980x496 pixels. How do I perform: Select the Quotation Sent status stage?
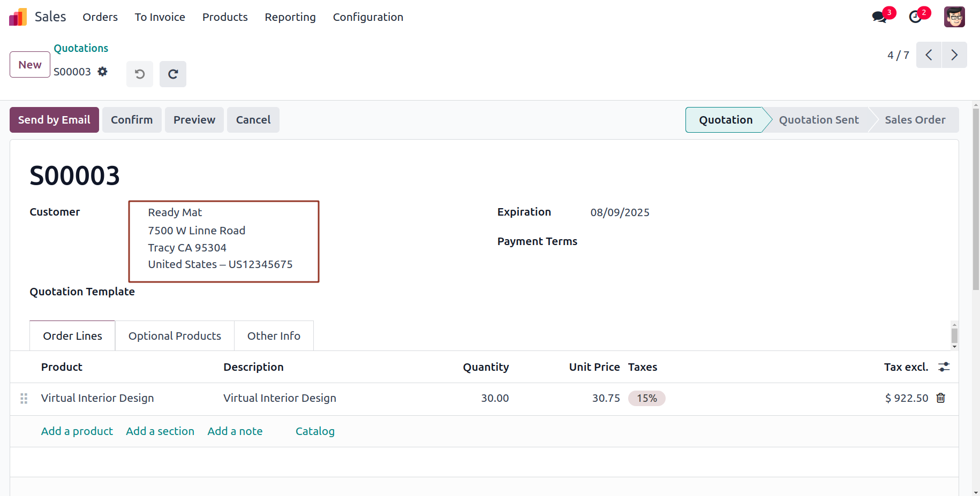818,120
